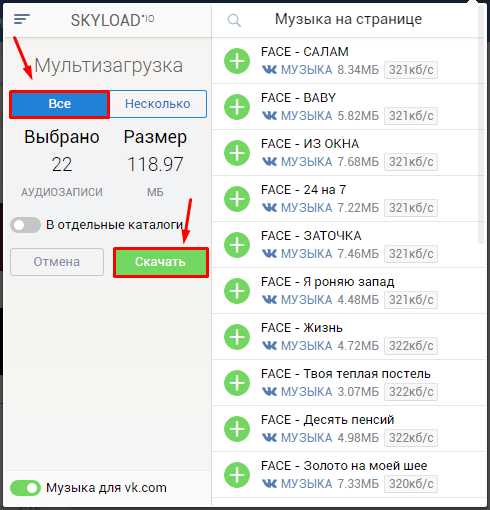Open the Skyload hamburger menu icon

click(22, 19)
